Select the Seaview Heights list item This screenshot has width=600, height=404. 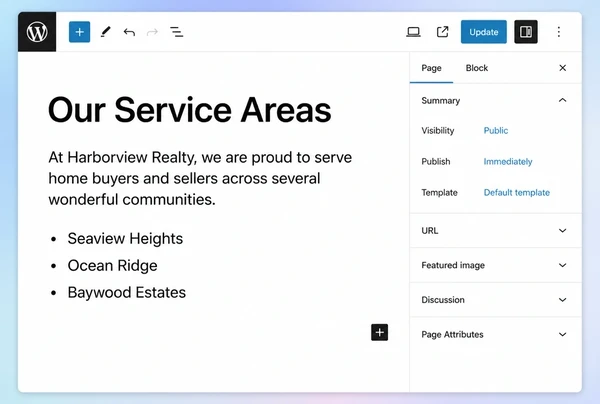pos(125,239)
